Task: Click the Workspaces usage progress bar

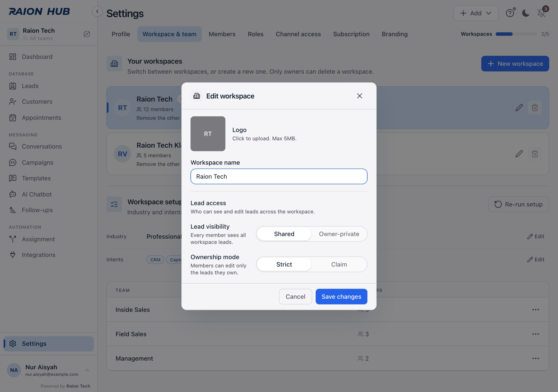Action: coord(516,34)
